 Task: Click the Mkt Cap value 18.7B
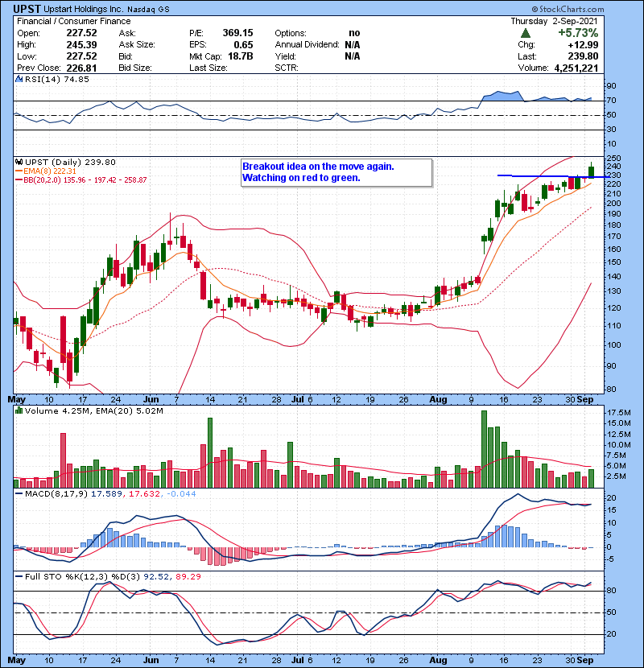(x=241, y=56)
